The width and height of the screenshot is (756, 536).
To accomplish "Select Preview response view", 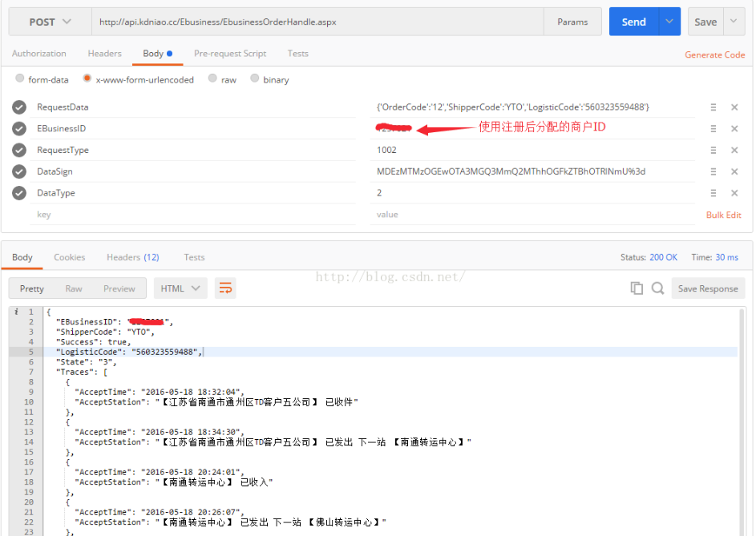I will 119,288.
